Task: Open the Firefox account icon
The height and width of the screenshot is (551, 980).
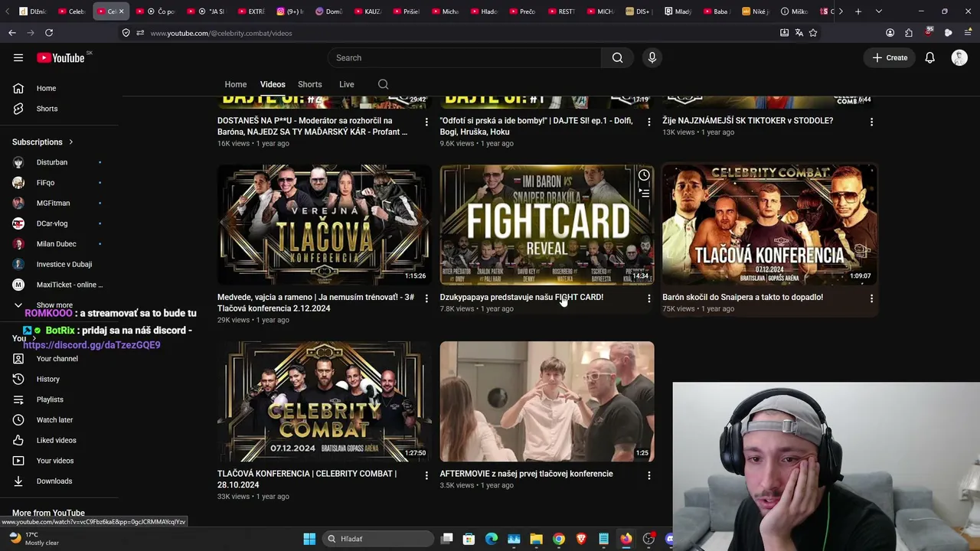Action: [x=890, y=33]
